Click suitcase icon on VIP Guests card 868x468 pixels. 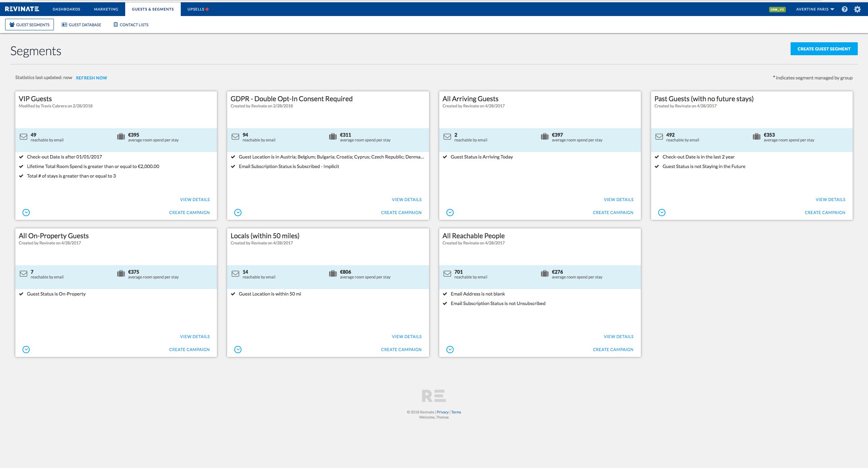tap(121, 137)
